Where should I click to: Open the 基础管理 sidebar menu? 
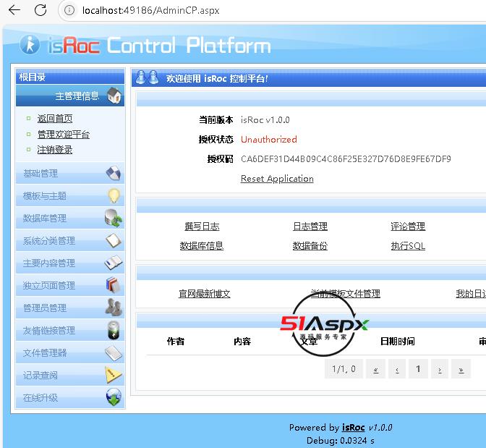(x=70, y=173)
